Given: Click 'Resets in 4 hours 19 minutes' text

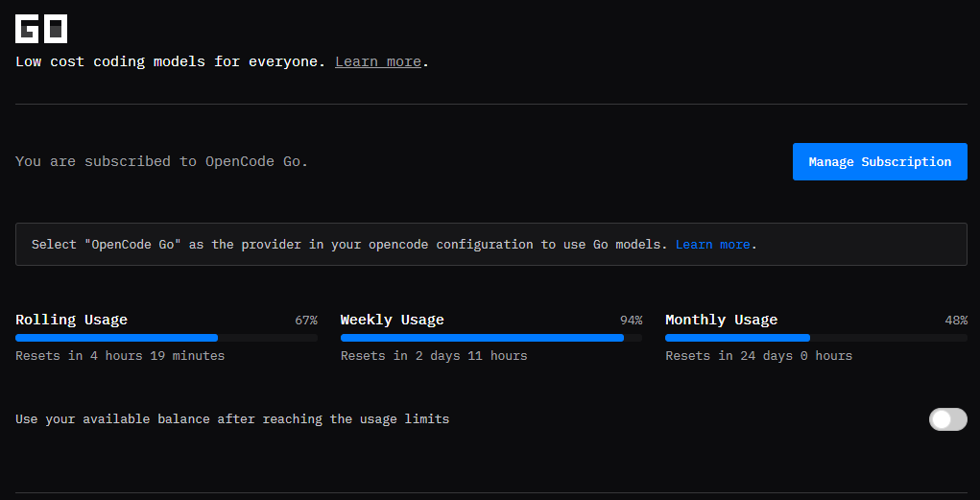Looking at the screenshot, I should tap(120, 356).
